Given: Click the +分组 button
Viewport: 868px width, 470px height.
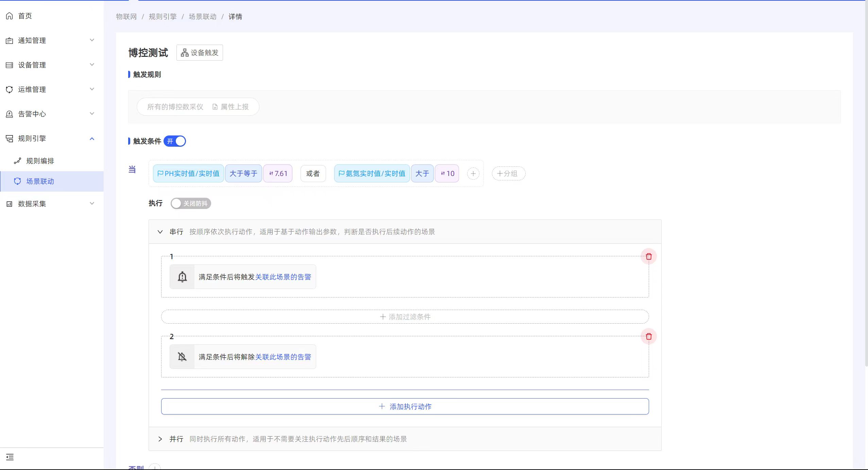Looking at the screenshot, I should coord(509,174).
